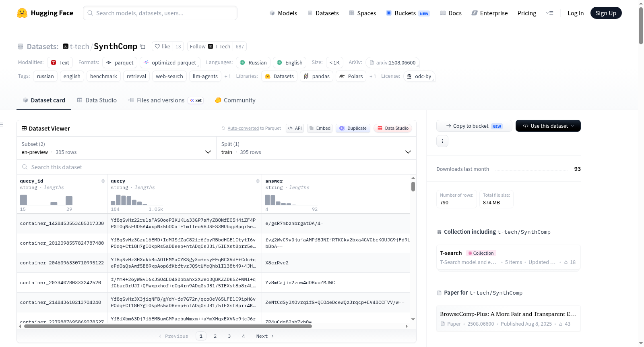
Task: Click the answer lengths histogram
Action: click(291, 200)
